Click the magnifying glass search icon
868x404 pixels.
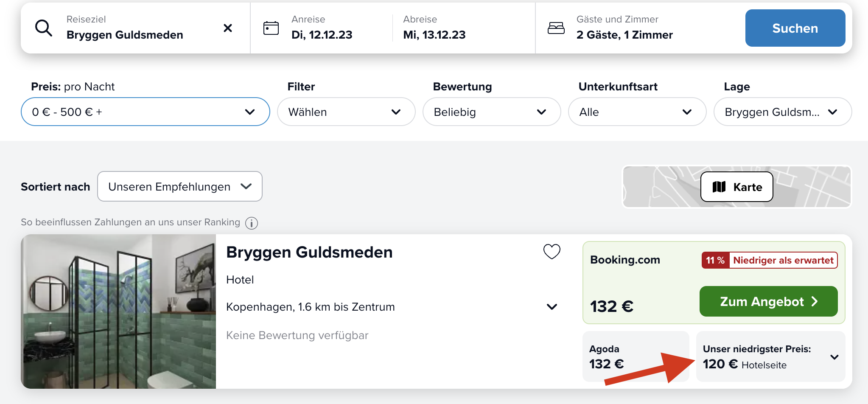tap(44, 28)
